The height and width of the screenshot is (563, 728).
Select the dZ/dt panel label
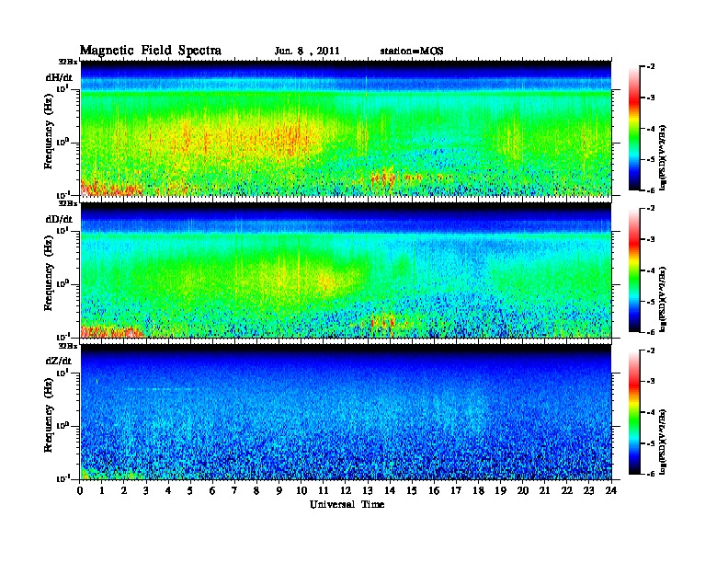pos(59,361)
